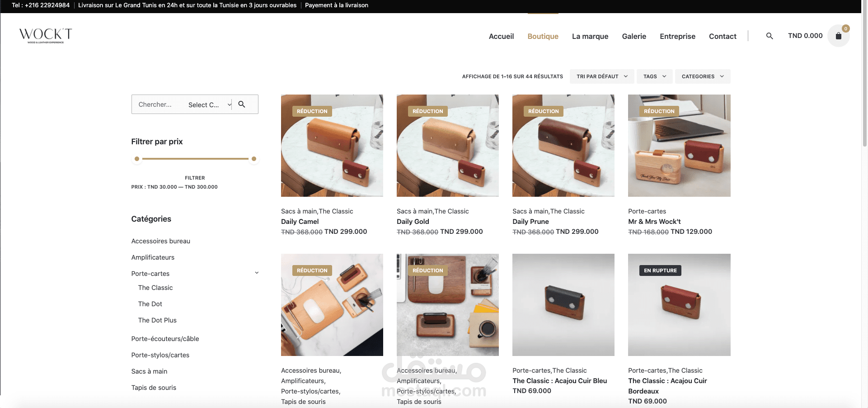The image size is (868, 408).
Task: Click the En rupture badge
Action: click(660, 270)
